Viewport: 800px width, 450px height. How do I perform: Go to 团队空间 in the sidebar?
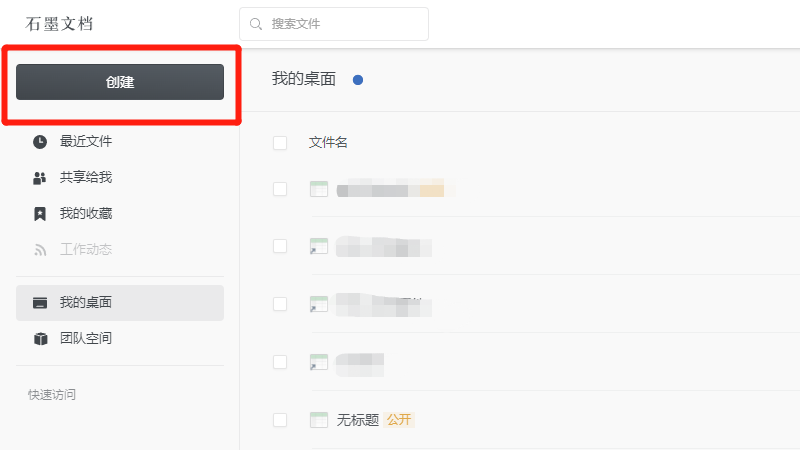click(86, 339)
